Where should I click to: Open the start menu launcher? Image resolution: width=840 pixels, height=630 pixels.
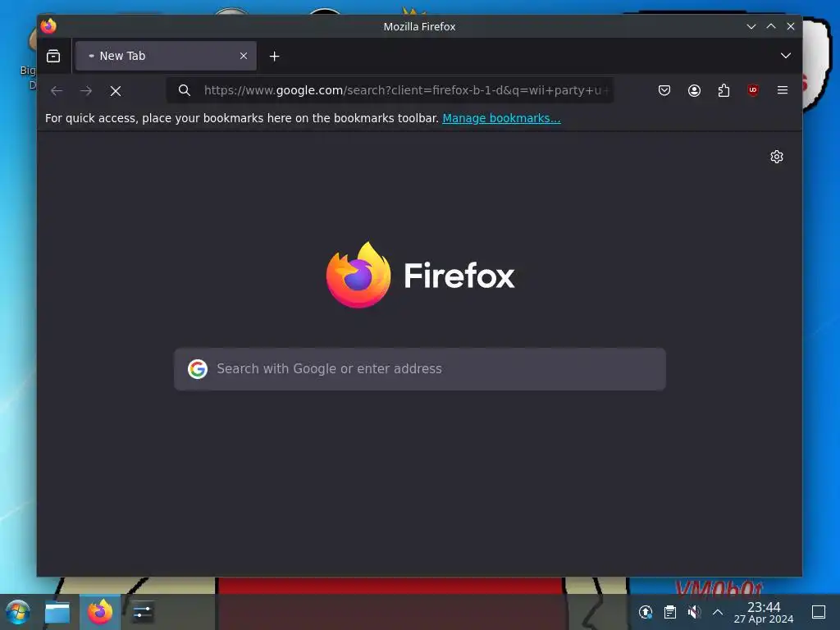[x=18, y=612]
